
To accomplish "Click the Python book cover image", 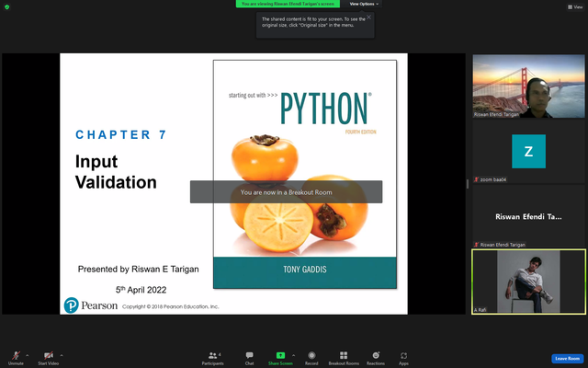I will coord(304,174).
